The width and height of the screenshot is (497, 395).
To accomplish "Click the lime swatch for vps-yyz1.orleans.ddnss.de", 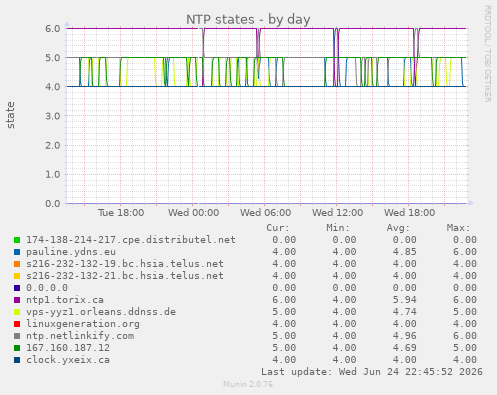I will pyautogui.click(x=17, y=312).
